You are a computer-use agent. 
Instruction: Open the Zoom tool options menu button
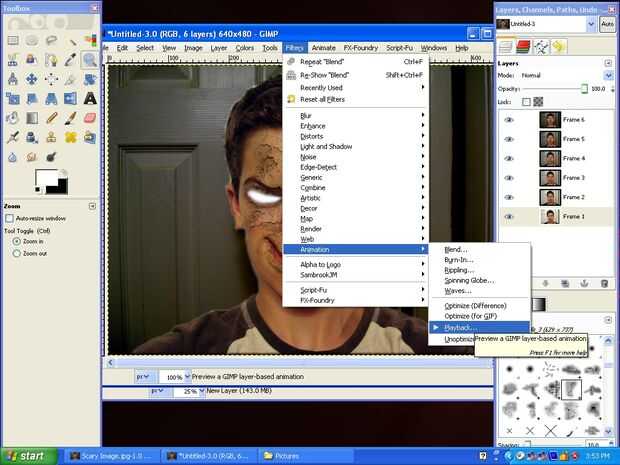point(92,206)
